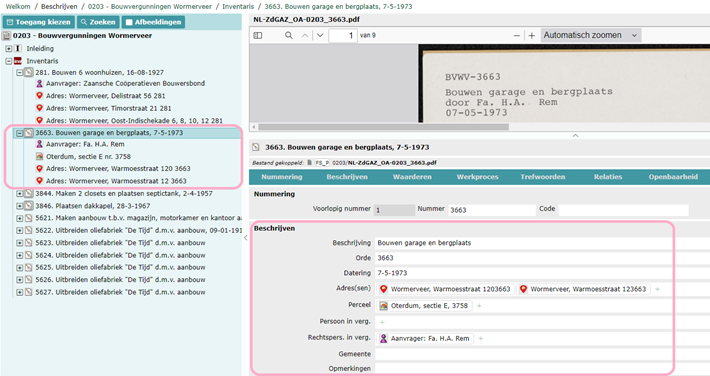Click Perceel tag Oterdum, sectie E, 3758
710x376 pixels.
(x=424, y=306)
